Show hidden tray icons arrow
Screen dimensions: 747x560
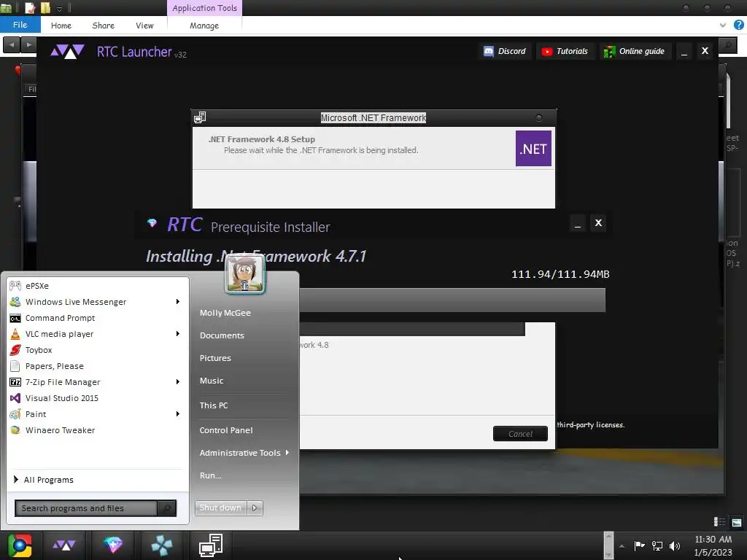click(622, 546)
